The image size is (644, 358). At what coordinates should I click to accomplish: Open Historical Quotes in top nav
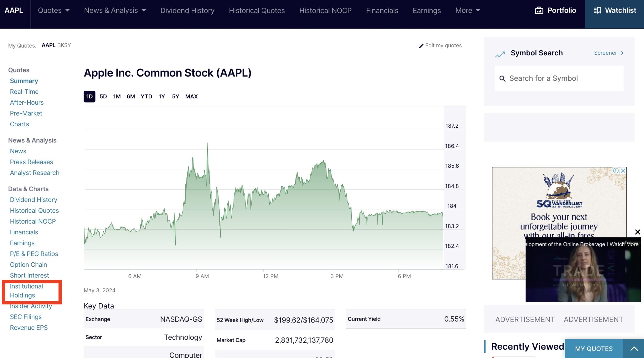[257, 10]
